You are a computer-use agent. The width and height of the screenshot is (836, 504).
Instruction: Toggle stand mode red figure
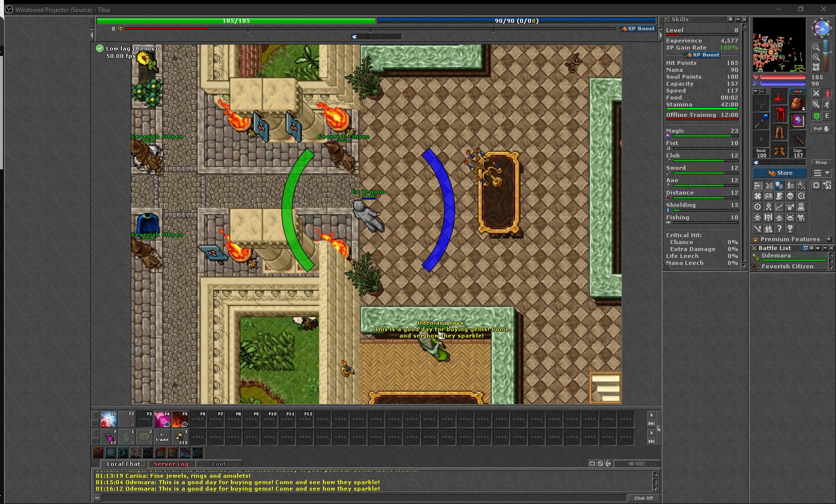coord(827,93)
